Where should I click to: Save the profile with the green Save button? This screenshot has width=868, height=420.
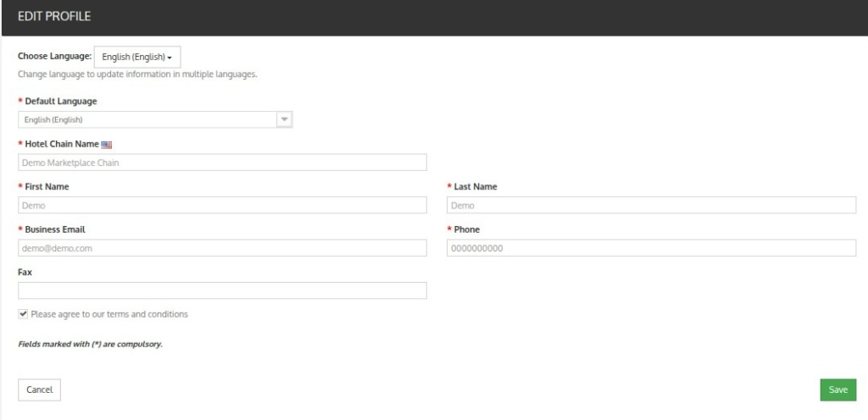(838, 390)
